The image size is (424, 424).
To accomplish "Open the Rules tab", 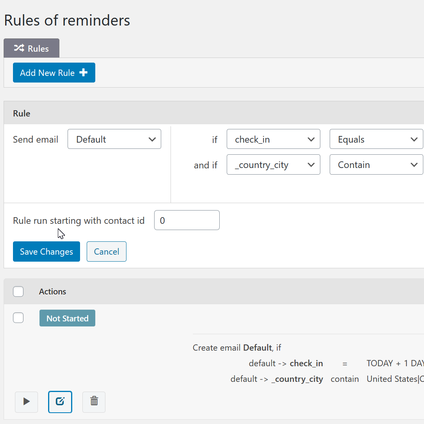I will tap(32, 48).
